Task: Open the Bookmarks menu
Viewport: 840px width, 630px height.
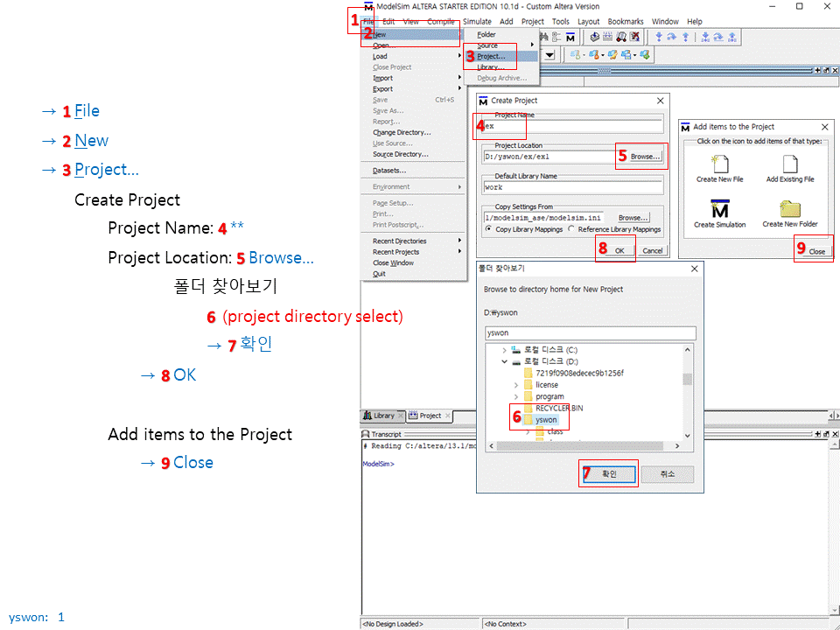Action: (x=625, y=21)
